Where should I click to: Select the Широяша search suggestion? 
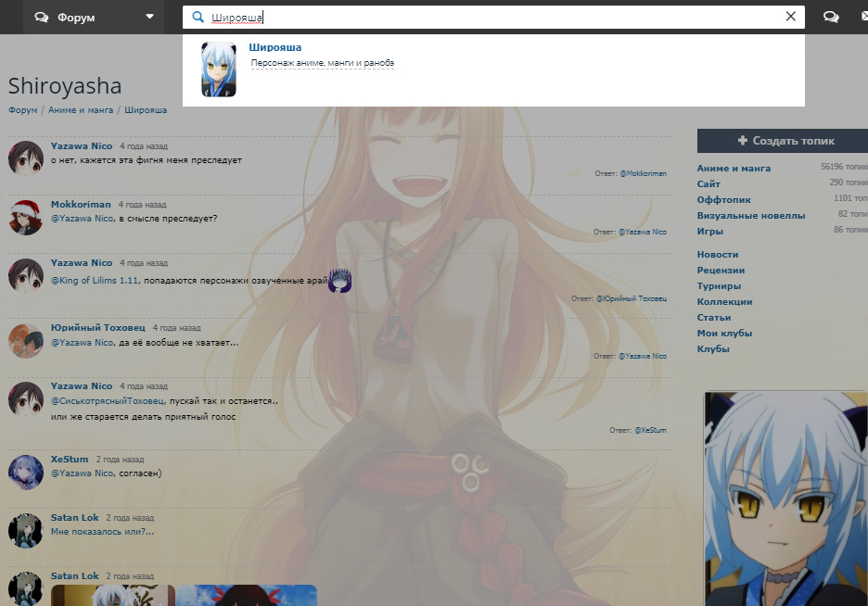click(275, 48)
